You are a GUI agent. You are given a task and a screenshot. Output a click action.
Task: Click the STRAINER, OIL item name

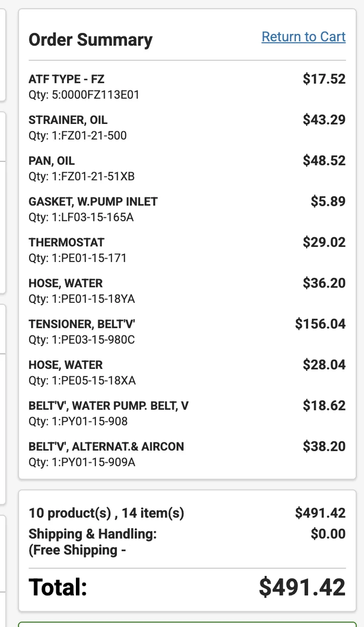(x=68, y=120)
